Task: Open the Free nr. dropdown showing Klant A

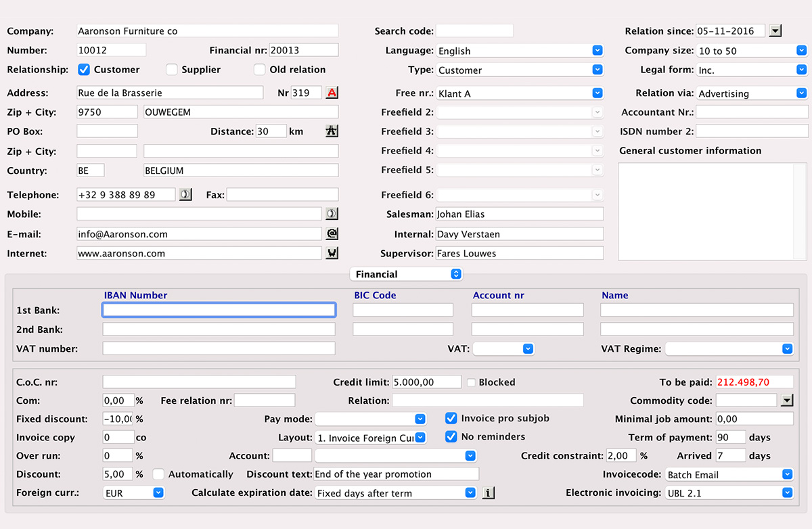Action: pyautogui.click(x=520, y=93)
